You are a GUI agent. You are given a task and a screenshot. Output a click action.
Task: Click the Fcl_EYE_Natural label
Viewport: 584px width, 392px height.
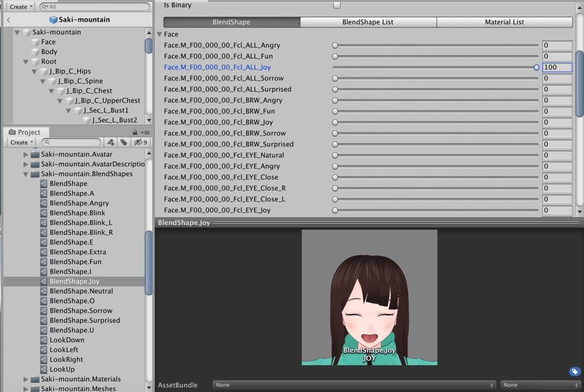coord(224,155)
